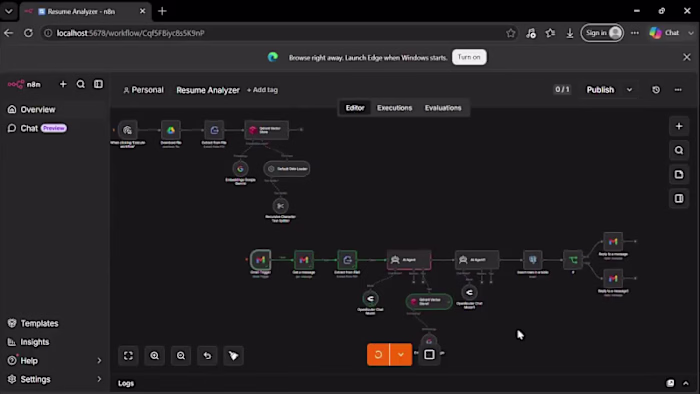700x394 pixels.
Task: Select the OpenRouter Chat Model node
Action: (x=370, y=299)
